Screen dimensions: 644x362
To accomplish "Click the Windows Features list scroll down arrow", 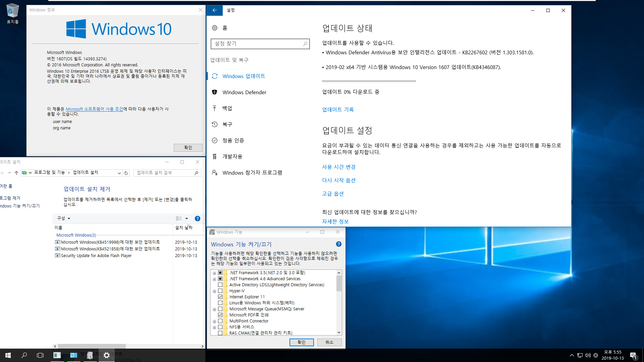I will 339,333.
